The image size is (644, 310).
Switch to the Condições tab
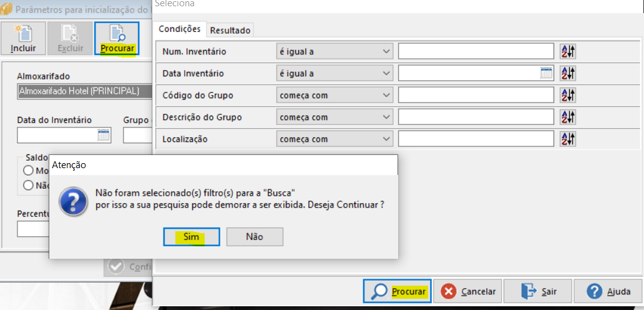tap(180, 29)
